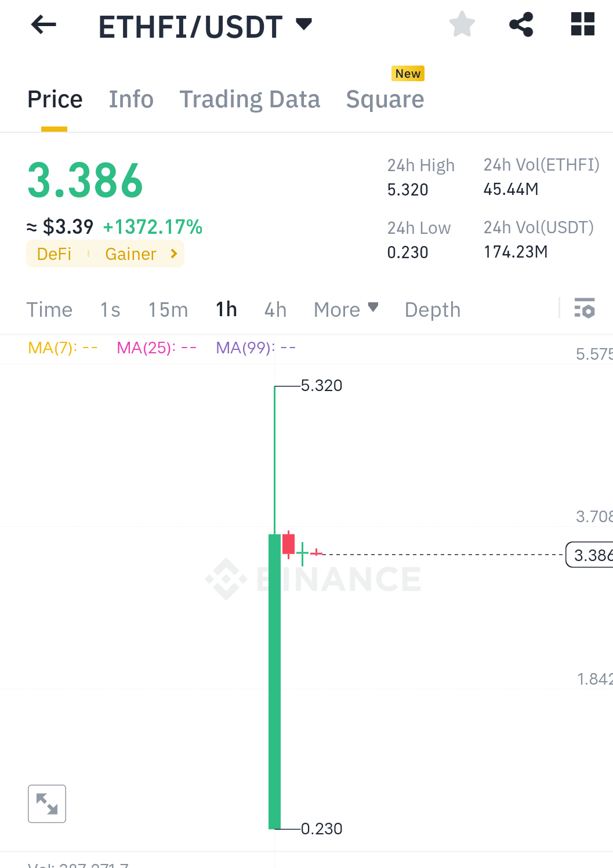Switch to the 1s candlestick interval

click(110, 309)
